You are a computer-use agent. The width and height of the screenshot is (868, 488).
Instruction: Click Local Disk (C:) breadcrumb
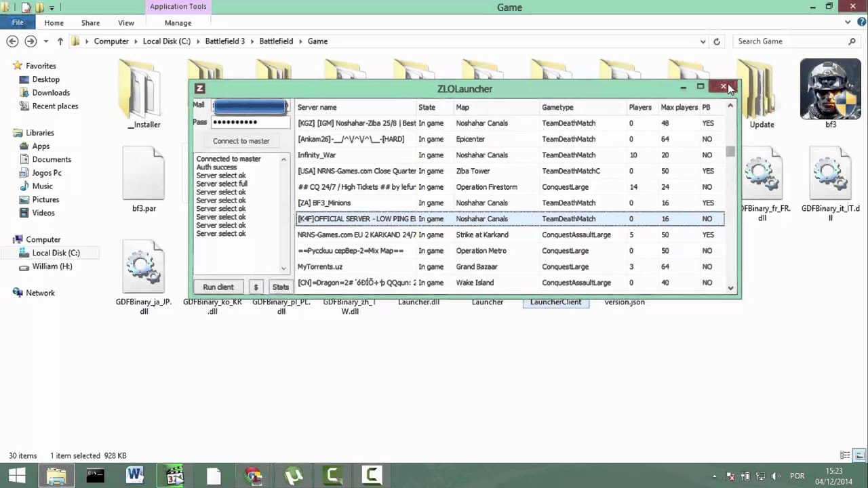point(166,41)
